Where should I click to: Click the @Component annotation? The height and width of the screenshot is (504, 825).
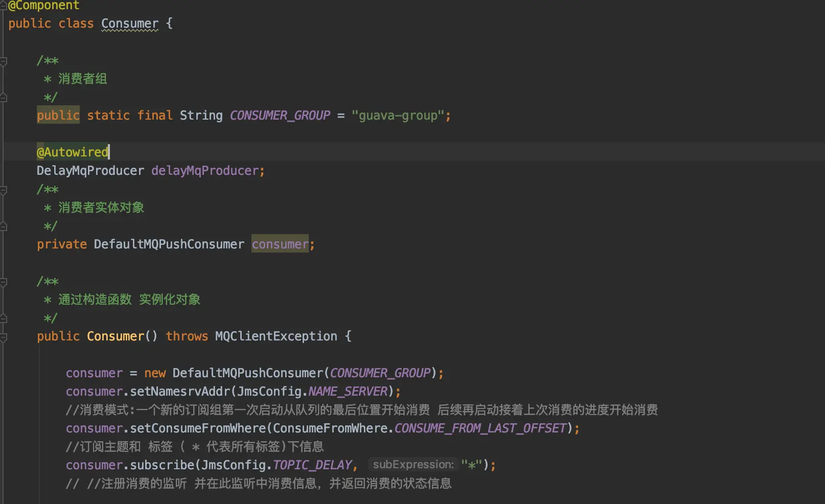coord(44,6)
